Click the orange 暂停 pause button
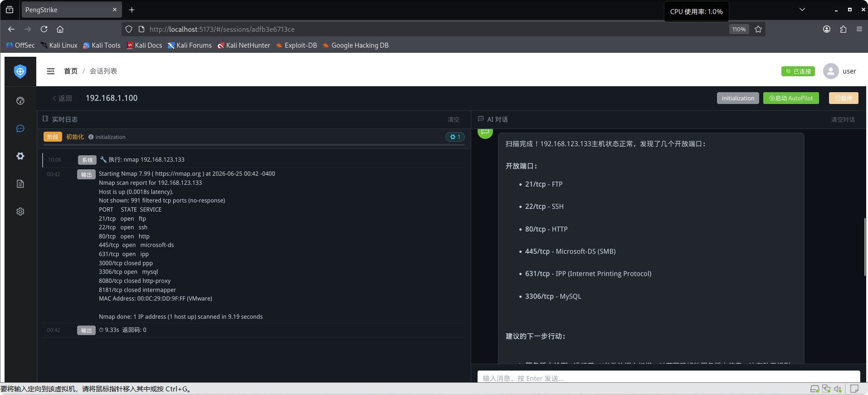868x395 pixels. click(844, 98)
